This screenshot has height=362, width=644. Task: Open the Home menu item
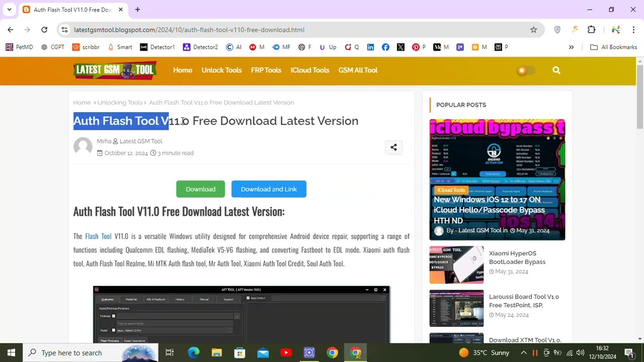pos(183,70)
